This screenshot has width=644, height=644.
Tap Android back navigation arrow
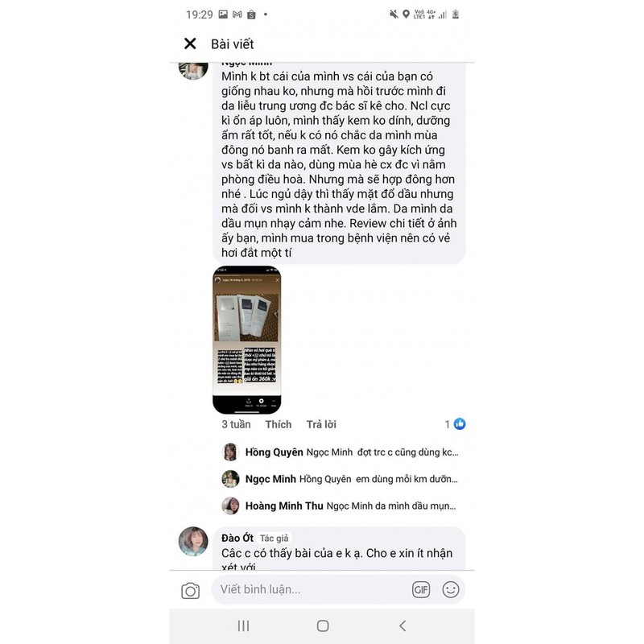(x=402, y=626)
